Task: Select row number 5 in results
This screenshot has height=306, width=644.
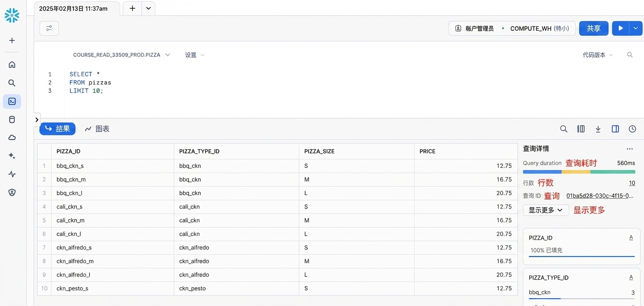Action: [x=44, y=220]
